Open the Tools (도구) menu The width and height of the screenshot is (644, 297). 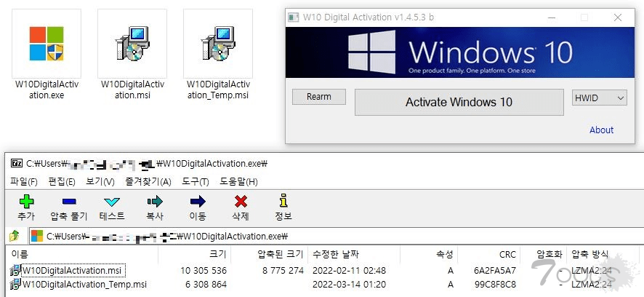[x=195, y=181]
